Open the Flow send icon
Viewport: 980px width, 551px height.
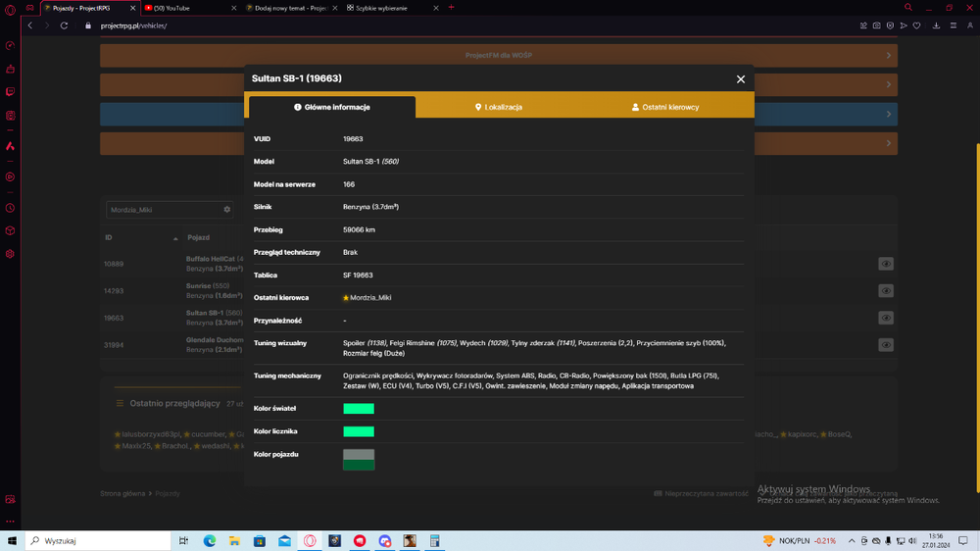click(x=904, y=25)
